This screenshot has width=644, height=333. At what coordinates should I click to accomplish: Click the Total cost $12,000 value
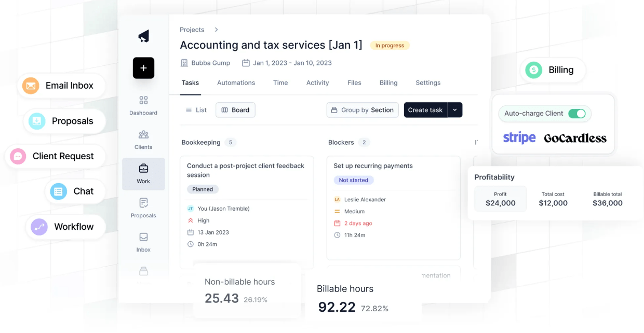tap(553, 203)
